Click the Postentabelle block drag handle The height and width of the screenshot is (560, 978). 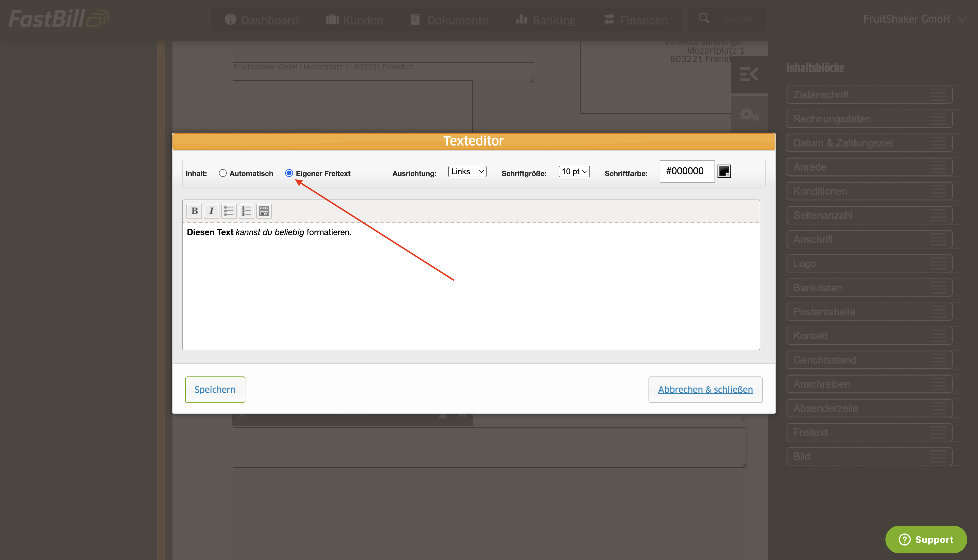coord(939,312)
